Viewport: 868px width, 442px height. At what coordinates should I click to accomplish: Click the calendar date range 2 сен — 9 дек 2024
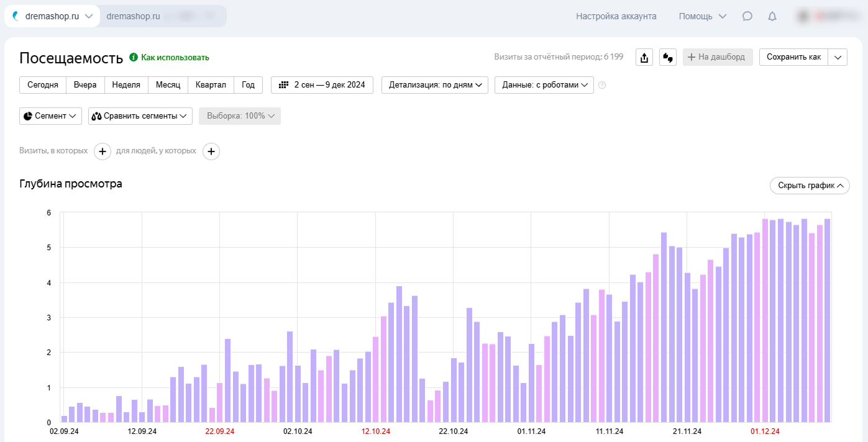pos(322,85)
